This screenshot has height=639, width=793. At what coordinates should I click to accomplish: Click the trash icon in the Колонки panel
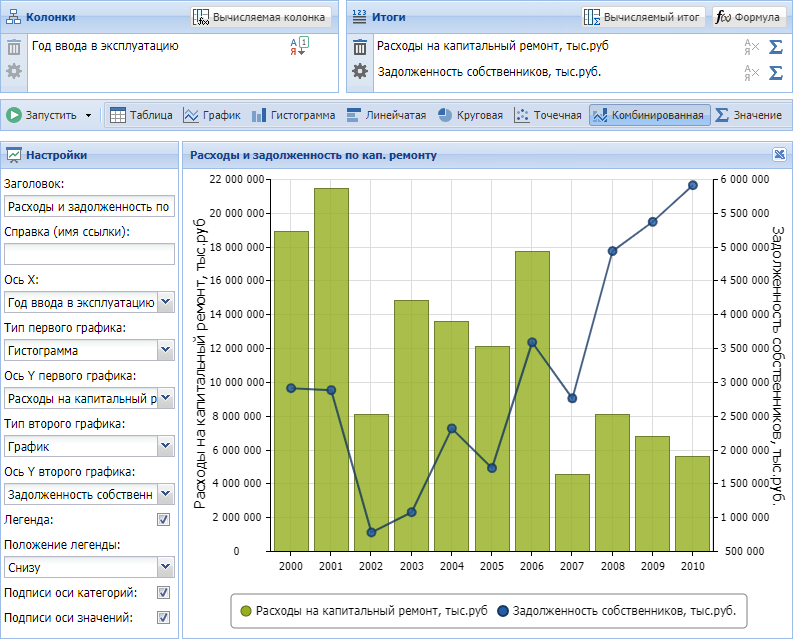[14, 46]
